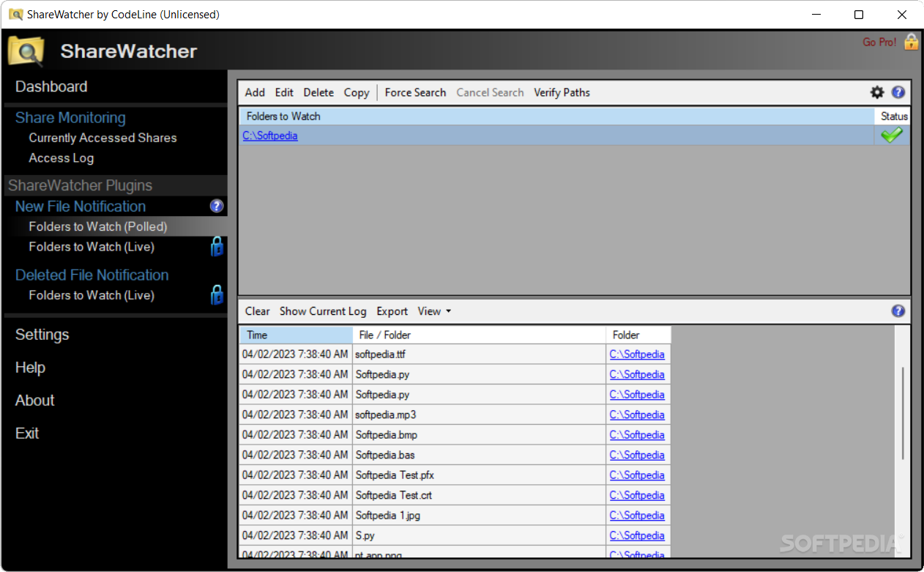Click the help icon in the log toolbar
Image resolution: width=924 pixels, height=572 pixels.
[898, 311]
